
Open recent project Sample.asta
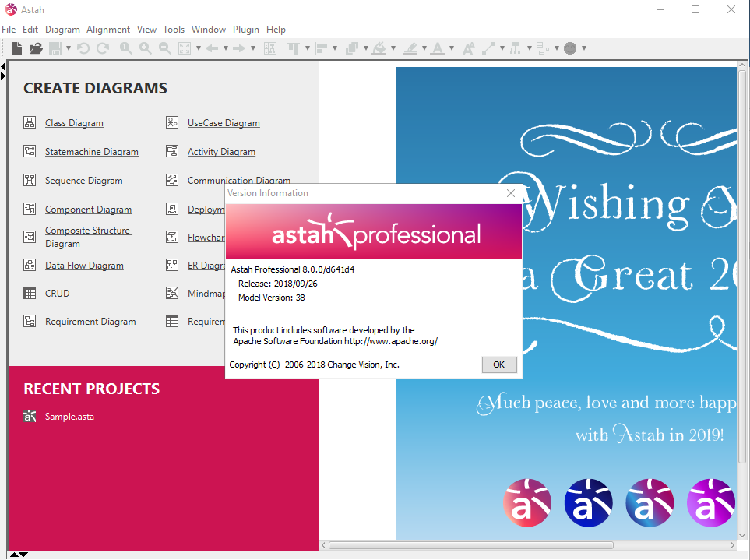point(69,417)
